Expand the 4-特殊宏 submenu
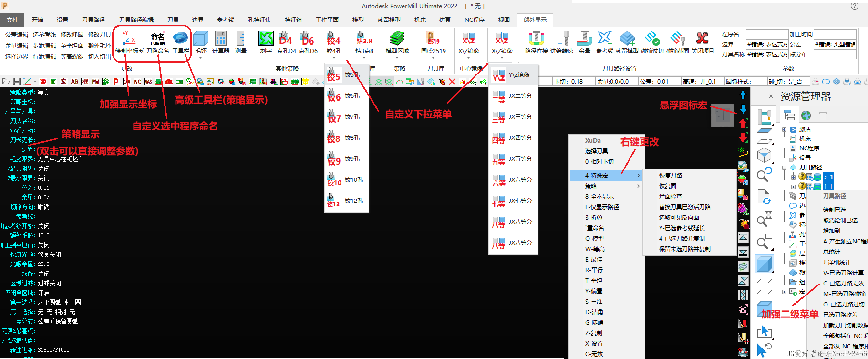 (x=607, y=176)
